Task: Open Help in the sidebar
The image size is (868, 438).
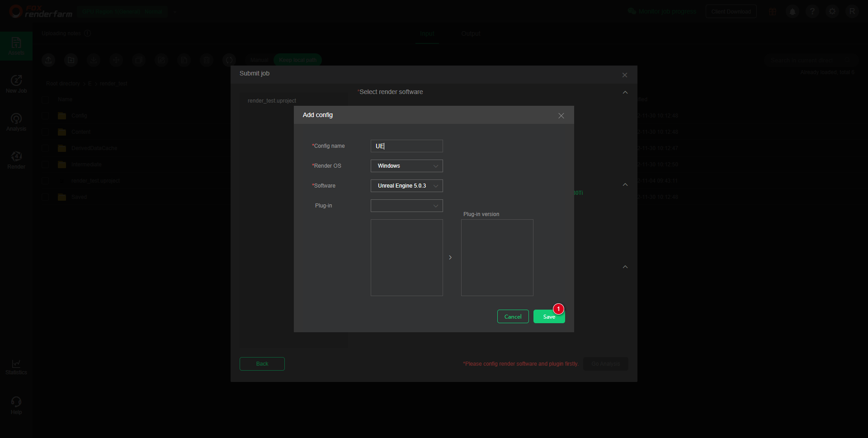Action: coord(16,405)
